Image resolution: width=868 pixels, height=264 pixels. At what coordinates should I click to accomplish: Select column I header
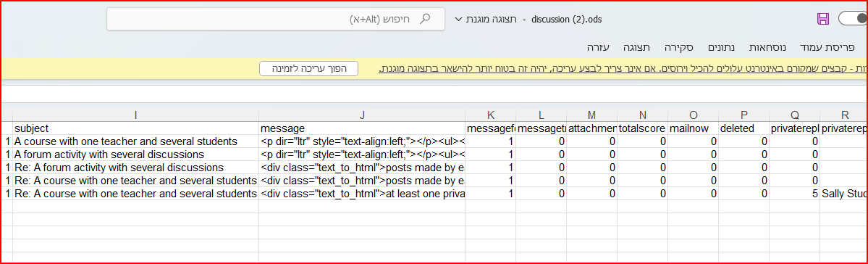point(135,115)
